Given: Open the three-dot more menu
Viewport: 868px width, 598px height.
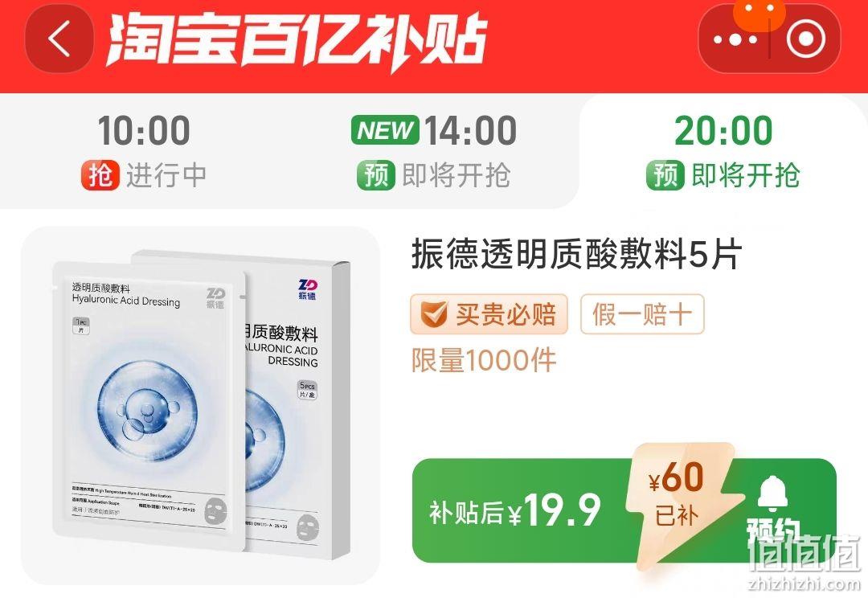Looking at the screenshot, I should 735,39.
